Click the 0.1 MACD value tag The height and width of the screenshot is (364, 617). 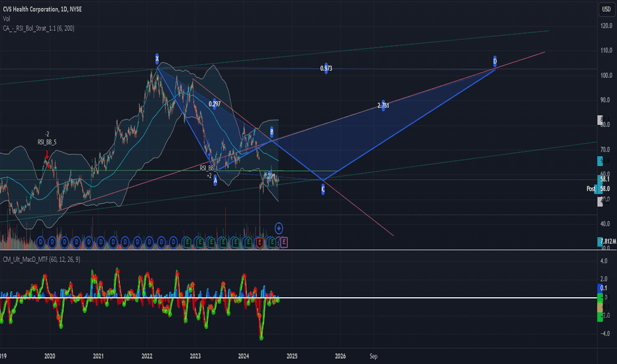pos(603,288)
